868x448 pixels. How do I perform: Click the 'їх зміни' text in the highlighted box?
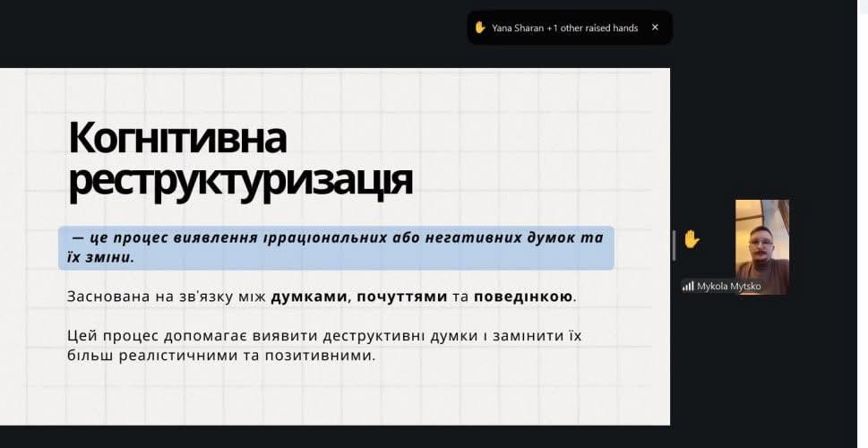click(100, 257)
